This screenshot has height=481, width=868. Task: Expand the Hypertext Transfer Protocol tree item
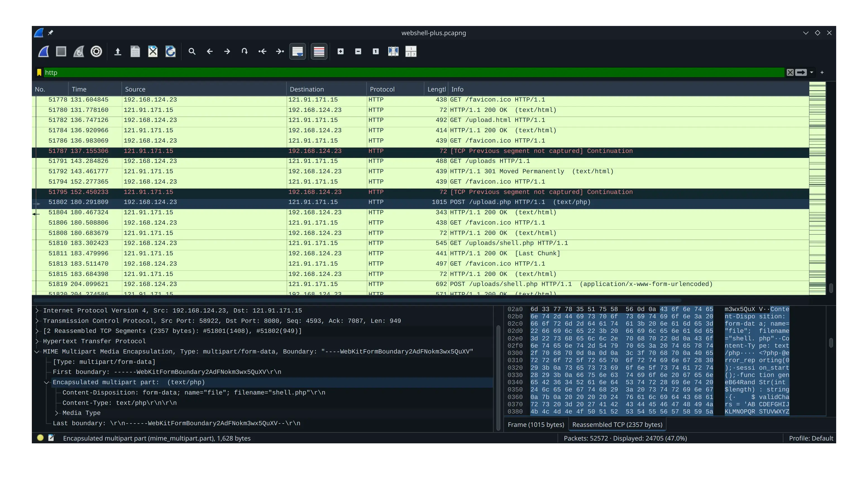[37, 341]
